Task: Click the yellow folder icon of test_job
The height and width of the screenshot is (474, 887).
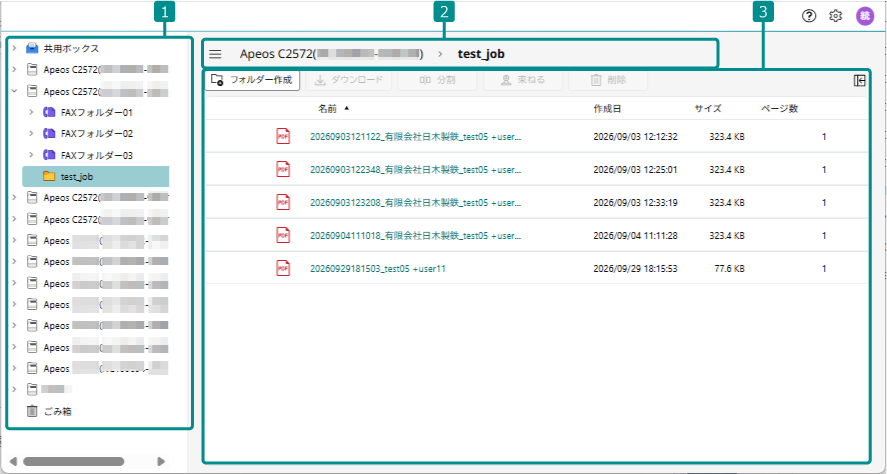Action: [x=49, y=176]
